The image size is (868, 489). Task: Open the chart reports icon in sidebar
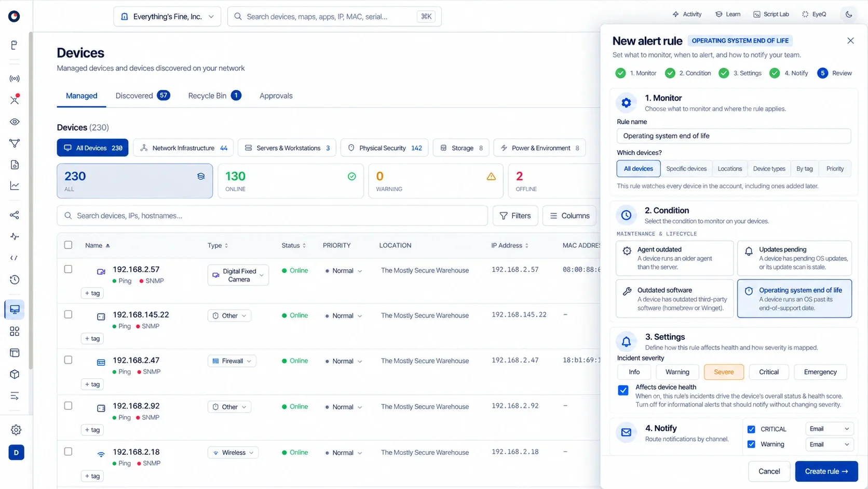15,186
